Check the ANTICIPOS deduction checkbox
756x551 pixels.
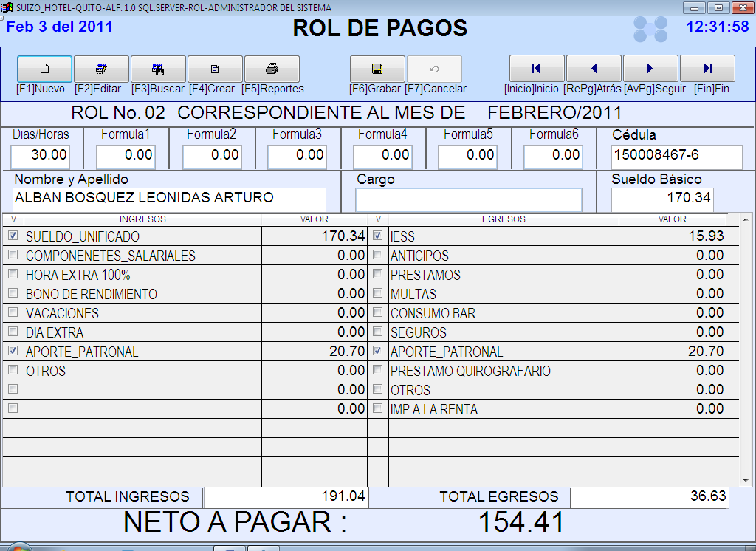tap(378, 255)
